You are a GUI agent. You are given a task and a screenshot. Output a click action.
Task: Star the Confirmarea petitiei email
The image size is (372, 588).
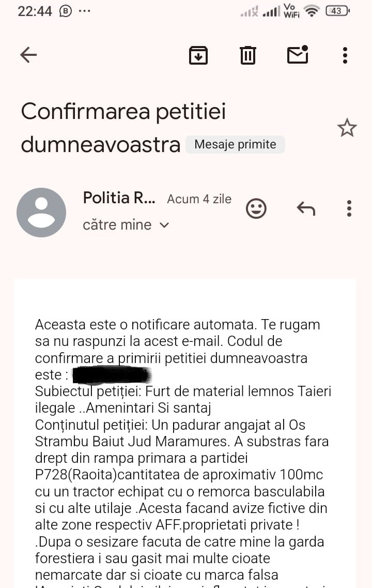(347, 128)
